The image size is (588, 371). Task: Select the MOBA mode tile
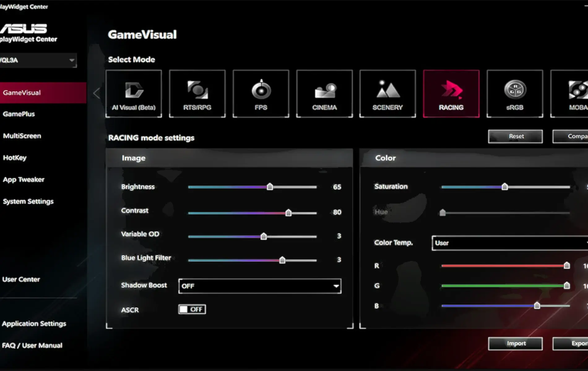569,94
